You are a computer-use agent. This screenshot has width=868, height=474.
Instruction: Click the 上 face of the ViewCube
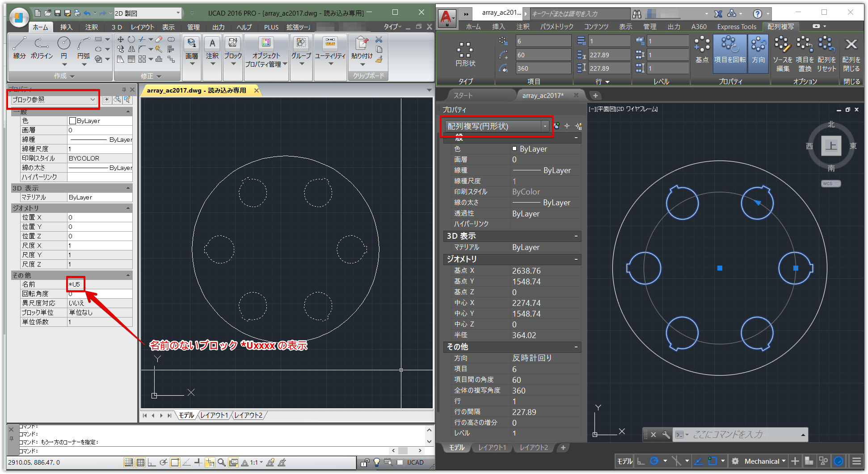click(x=831, y=145)
